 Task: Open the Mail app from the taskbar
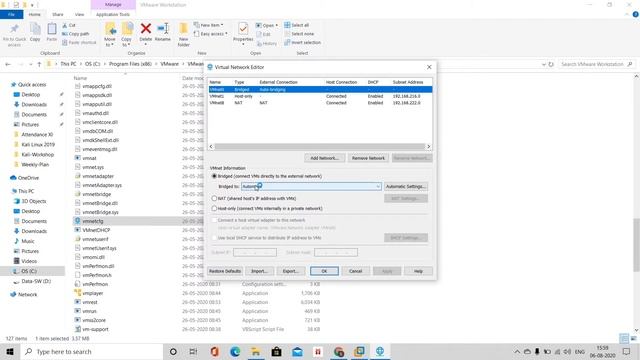tap(297, 351)
